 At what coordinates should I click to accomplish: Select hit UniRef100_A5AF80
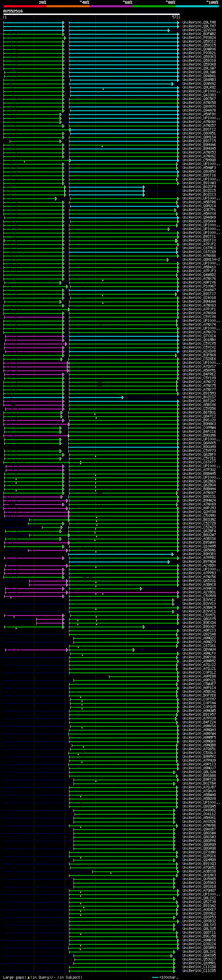[199, 114]
